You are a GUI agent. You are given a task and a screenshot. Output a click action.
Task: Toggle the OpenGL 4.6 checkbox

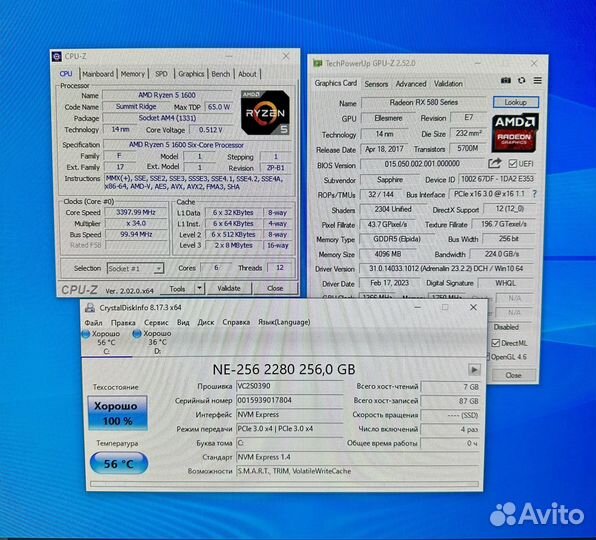click(488, 357)
